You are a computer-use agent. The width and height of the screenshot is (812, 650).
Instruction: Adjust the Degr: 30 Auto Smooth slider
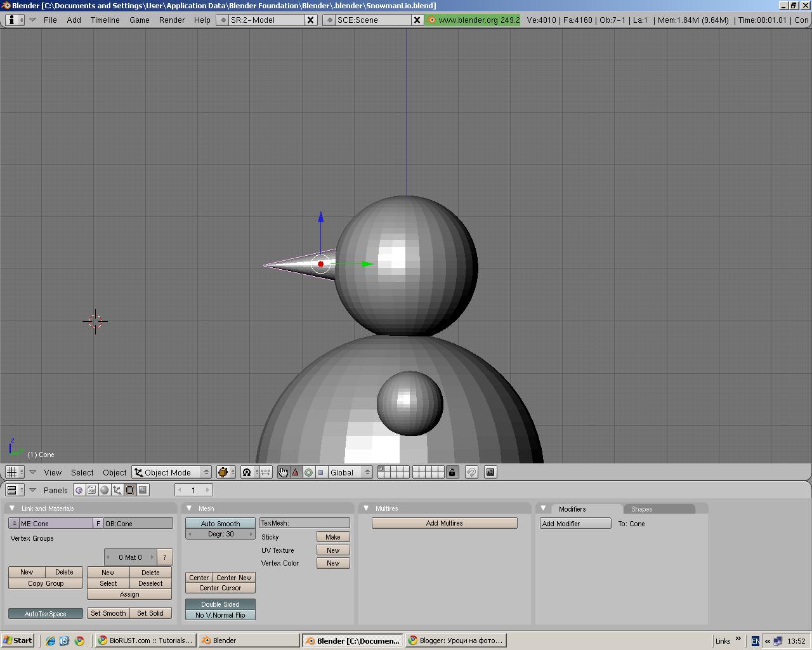219,534
